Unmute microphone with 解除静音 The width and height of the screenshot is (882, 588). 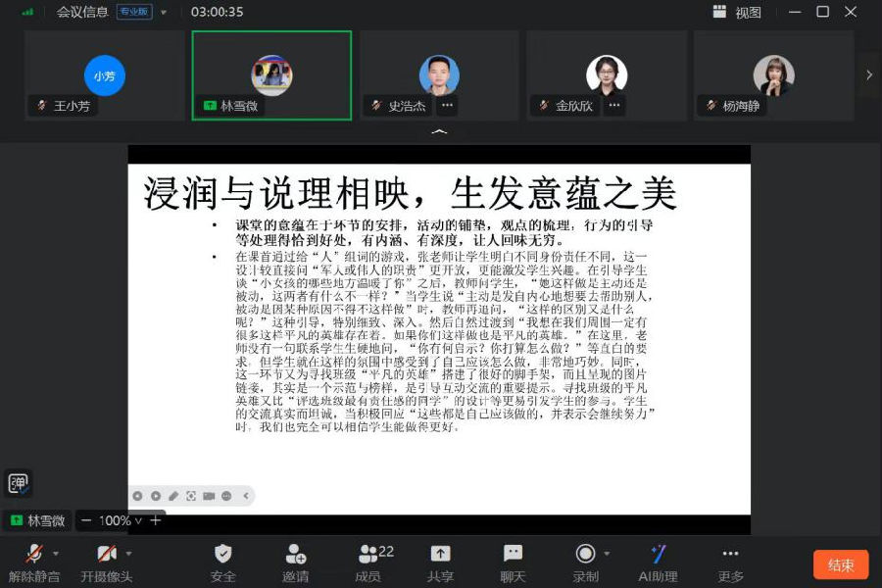33,563
